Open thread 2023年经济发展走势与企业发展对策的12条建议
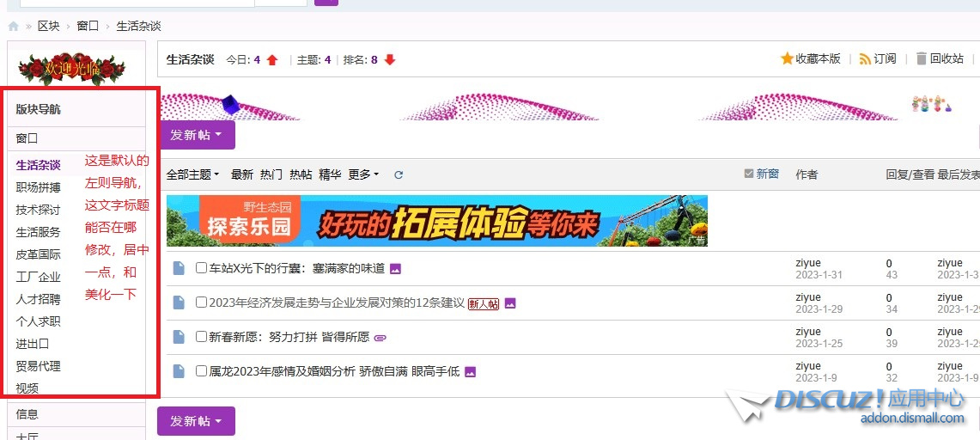Image resolution: width=980 pixels, height=440 pixels. click(x=337, y=302)
